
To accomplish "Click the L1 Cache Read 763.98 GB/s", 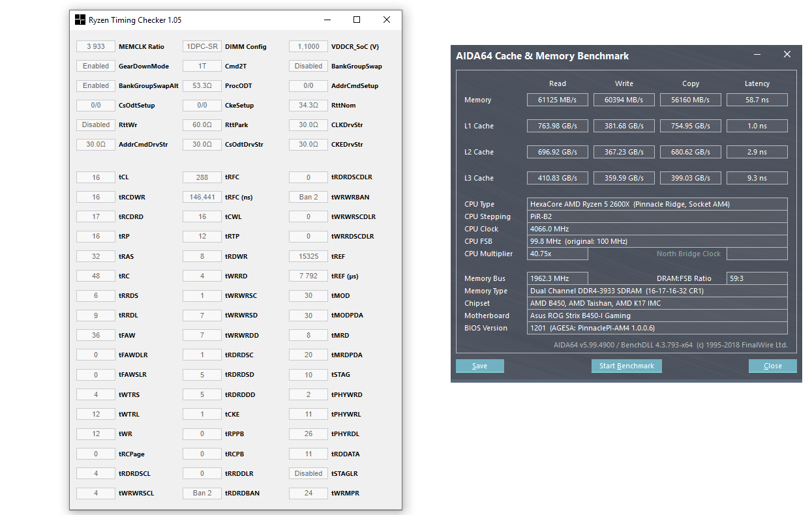I will (x=558, y=126).
